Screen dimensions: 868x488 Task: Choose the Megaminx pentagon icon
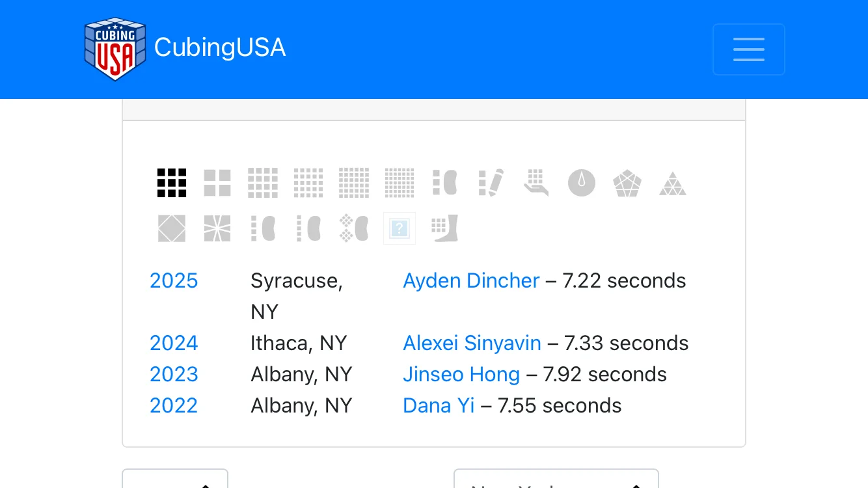(627, 183)
